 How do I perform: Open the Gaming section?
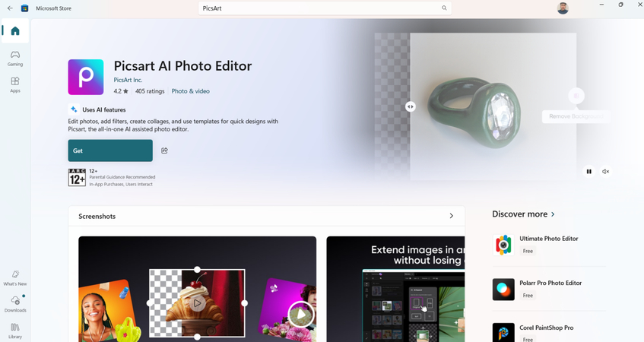point(15,59)
